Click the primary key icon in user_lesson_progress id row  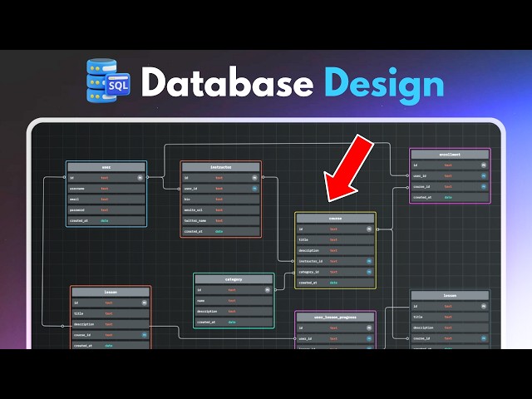(x=369, y=328)
